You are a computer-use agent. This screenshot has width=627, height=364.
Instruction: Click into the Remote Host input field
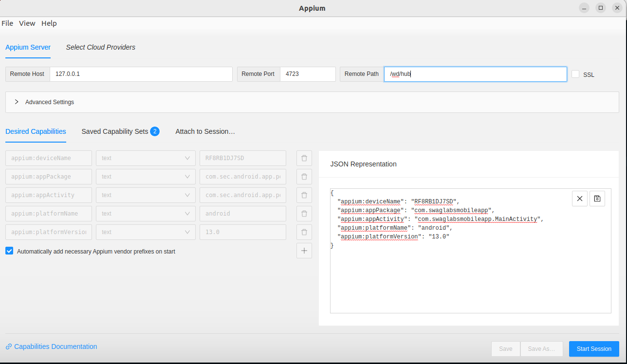[x=141, y=74]
